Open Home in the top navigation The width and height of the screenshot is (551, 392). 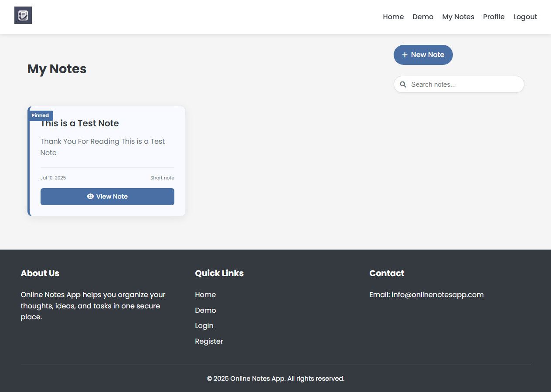393,17
